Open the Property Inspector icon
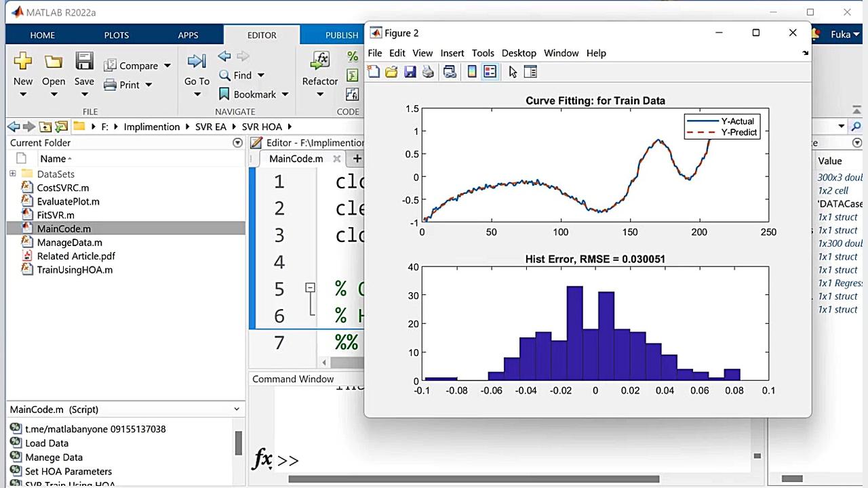The width and height of the screenshot is (868, 488). click(x=530, y=72)
